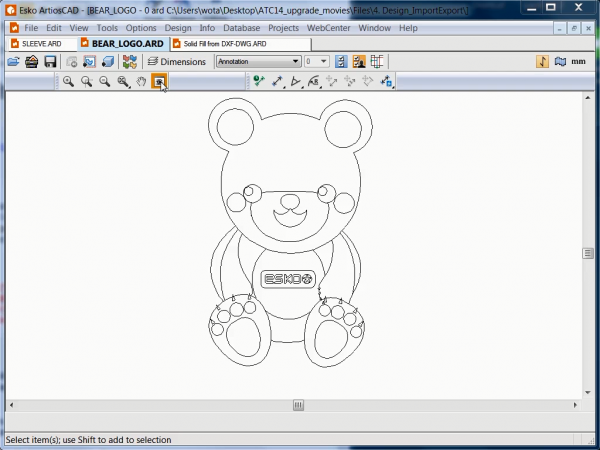Click the Save floppy disk icon
The width and height of the screenshot is (600, 450).
[x=49, y=62]
